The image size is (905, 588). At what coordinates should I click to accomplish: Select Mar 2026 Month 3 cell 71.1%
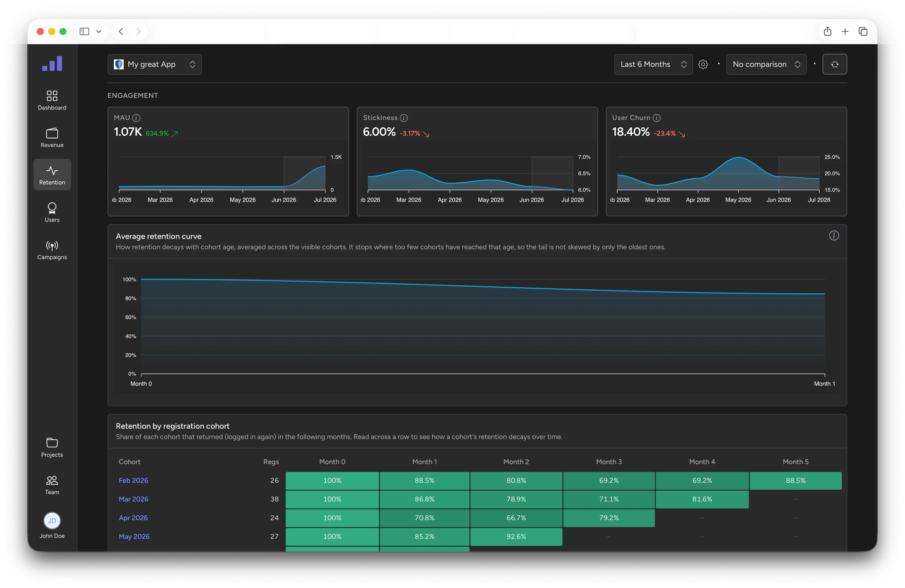pos(609,499)
